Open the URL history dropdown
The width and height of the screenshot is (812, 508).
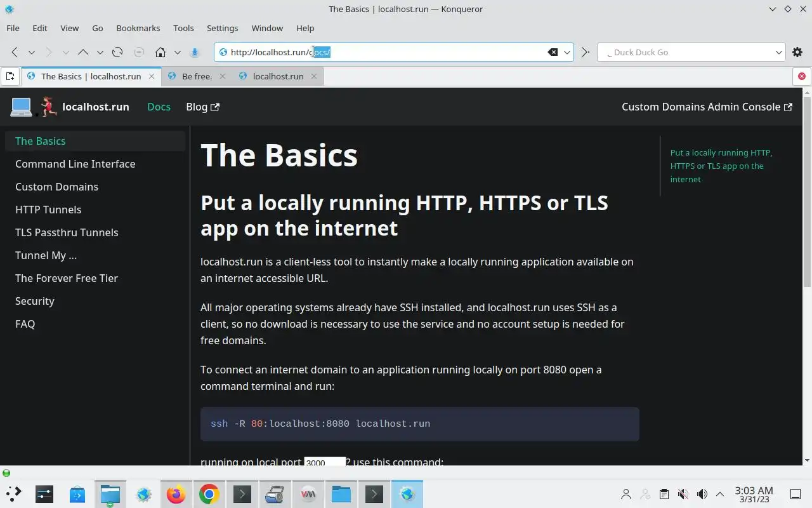(567, 52)
